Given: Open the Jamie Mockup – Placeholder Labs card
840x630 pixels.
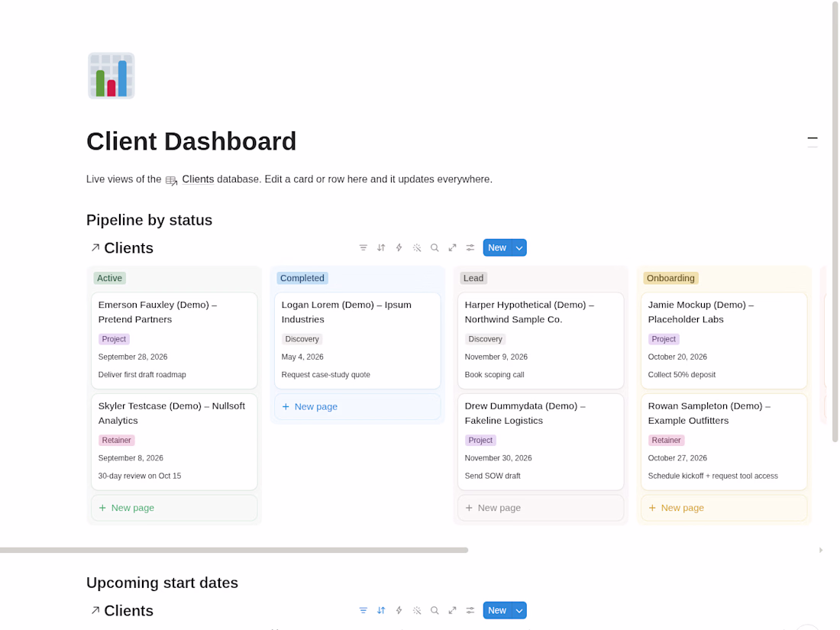Looking at the screenshot, I should pyautogui.click(x=724, y=340).
